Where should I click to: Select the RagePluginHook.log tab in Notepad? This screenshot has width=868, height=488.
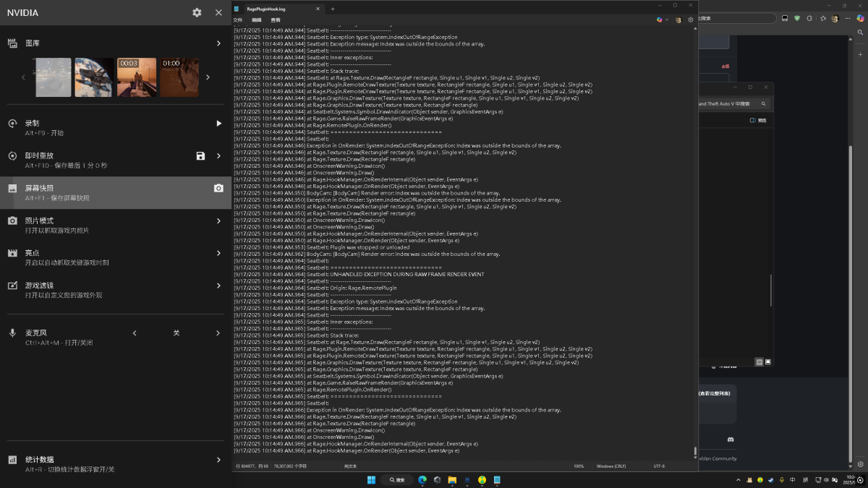[x=279, y=9]
